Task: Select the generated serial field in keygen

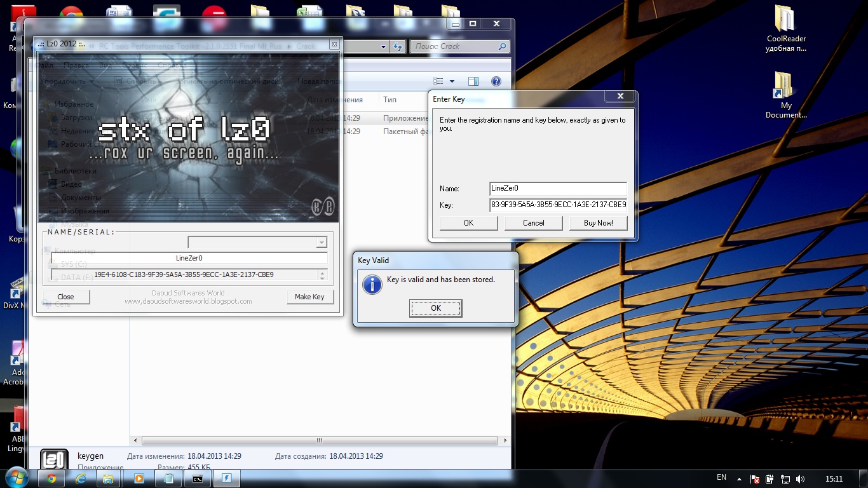Action: [x=184, y=275]
